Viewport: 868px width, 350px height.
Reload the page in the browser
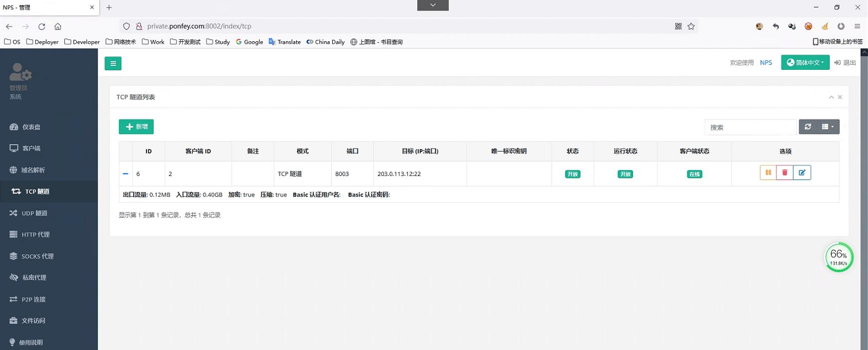point(42,26)
